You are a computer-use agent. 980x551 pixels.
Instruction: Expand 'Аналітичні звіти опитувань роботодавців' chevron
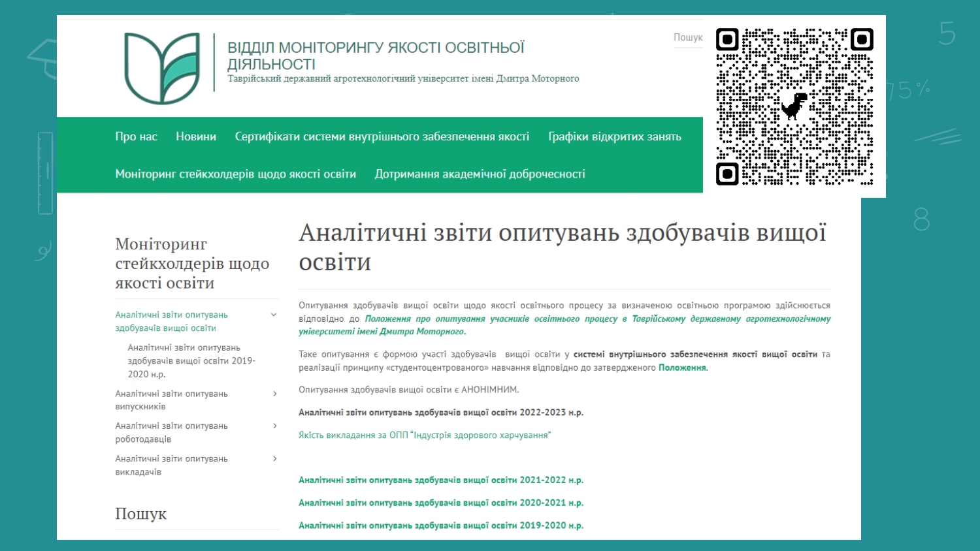point(274,426)
